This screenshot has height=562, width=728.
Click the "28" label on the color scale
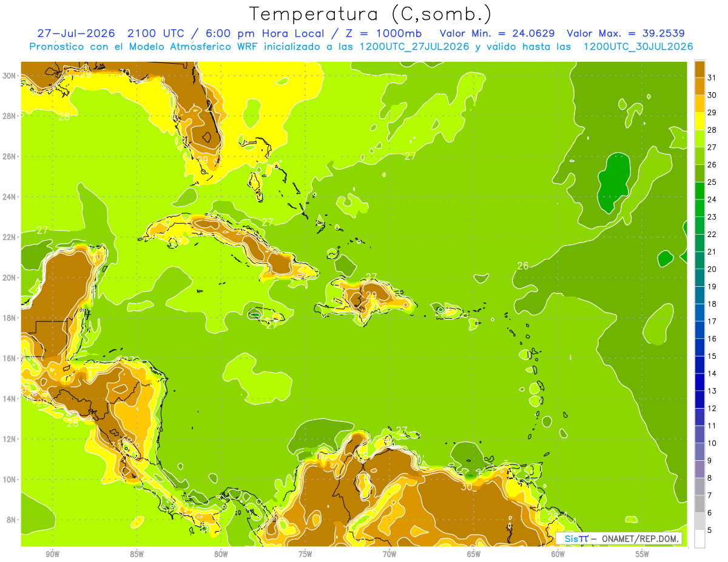[x=712, y=130]
